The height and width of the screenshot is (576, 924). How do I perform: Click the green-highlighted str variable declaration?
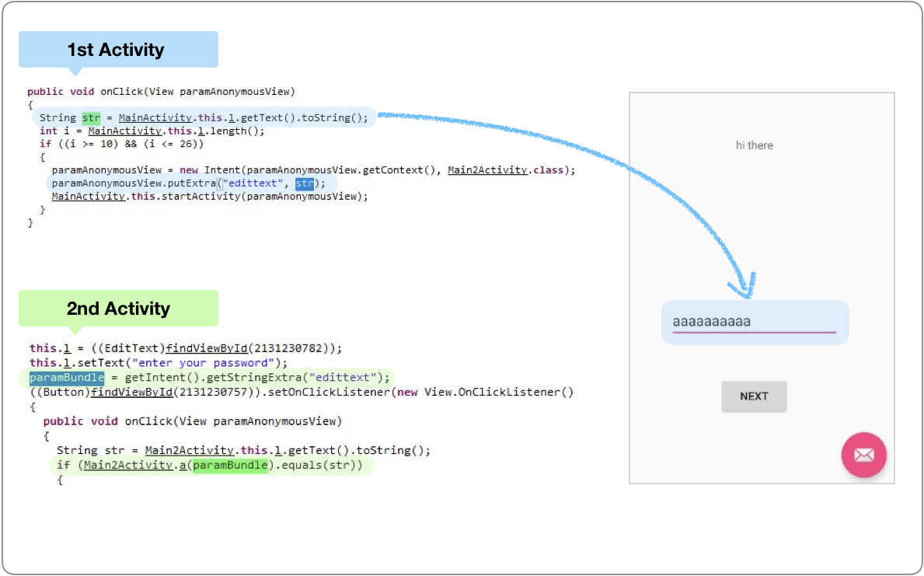[90, 118]
